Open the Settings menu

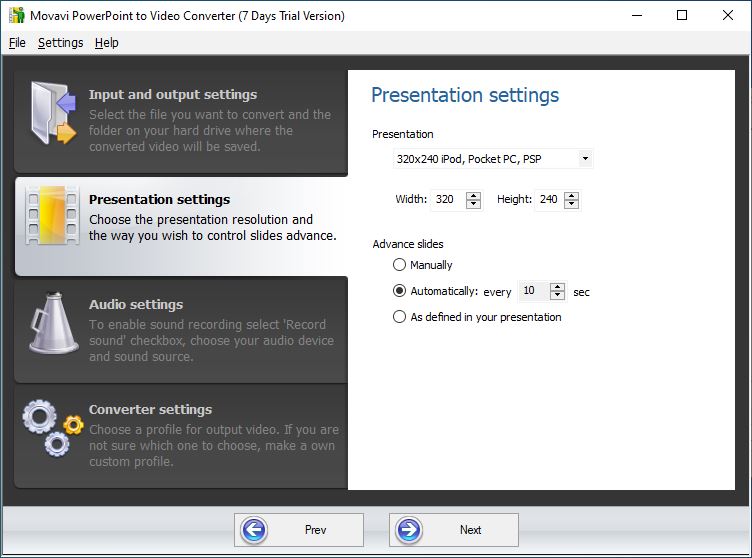tap(60, 43)
